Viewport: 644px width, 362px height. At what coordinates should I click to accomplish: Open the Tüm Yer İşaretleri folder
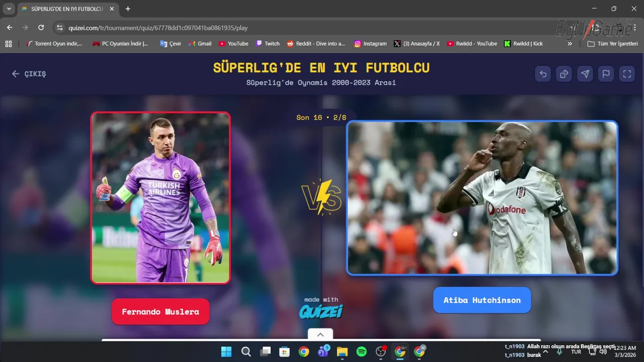(613, 44)
